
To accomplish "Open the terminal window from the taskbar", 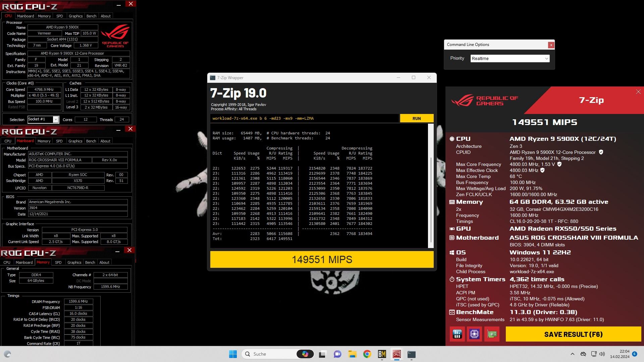I will 411,354.
